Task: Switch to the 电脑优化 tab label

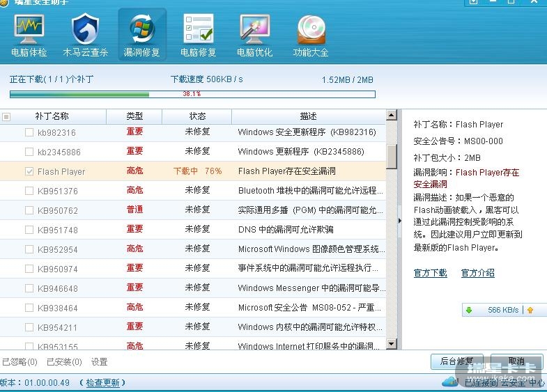Action: [x=254, y=53]
